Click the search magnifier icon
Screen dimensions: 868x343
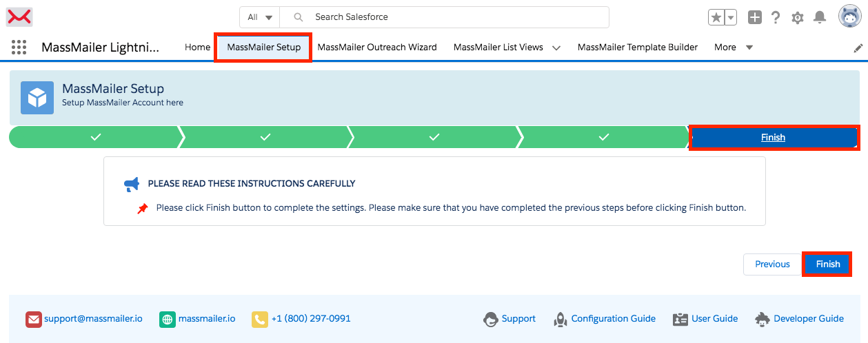tap(299, 17)
